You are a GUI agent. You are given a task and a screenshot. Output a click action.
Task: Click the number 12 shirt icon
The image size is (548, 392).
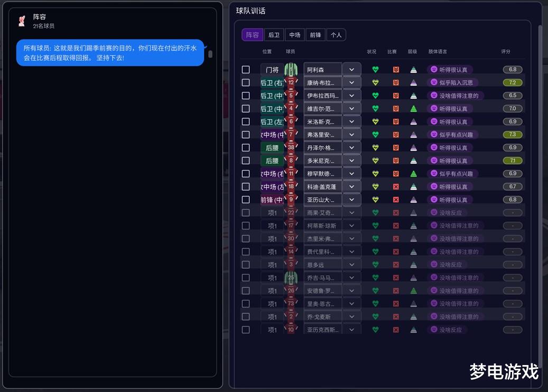[x=291, y=82]
